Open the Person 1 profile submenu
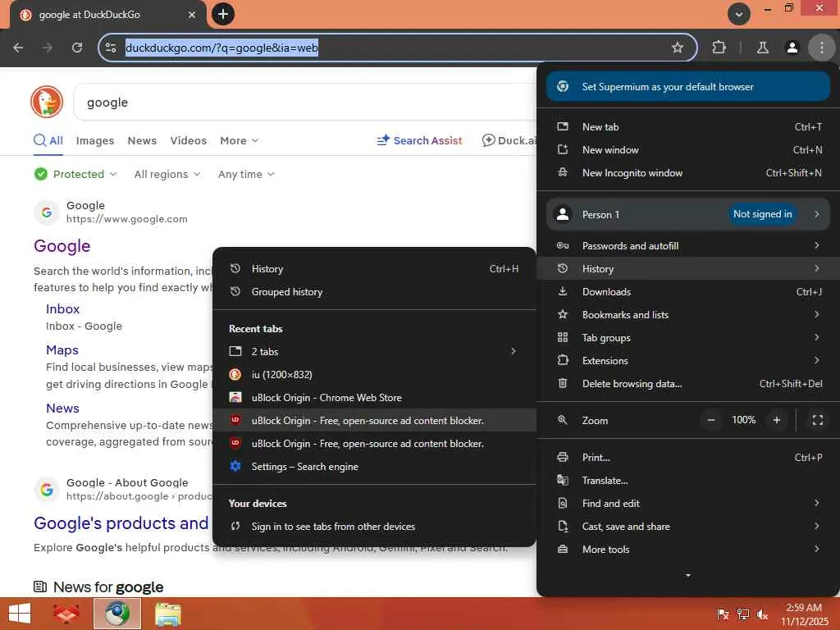Screen dimensions: 840x630 point(688,214)
